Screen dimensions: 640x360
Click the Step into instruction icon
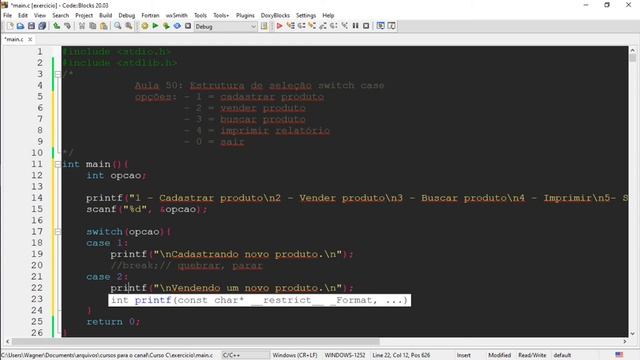click(x=344, y=26)
